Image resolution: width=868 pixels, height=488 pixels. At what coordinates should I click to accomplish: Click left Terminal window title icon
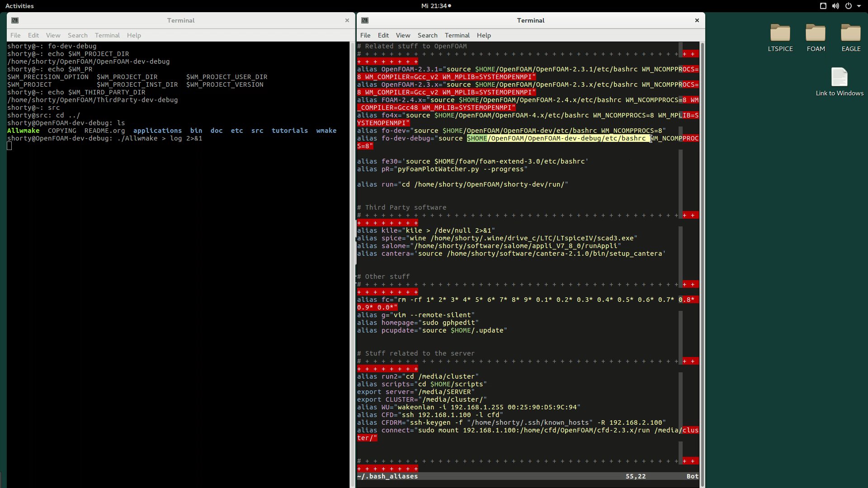[15, 20]
